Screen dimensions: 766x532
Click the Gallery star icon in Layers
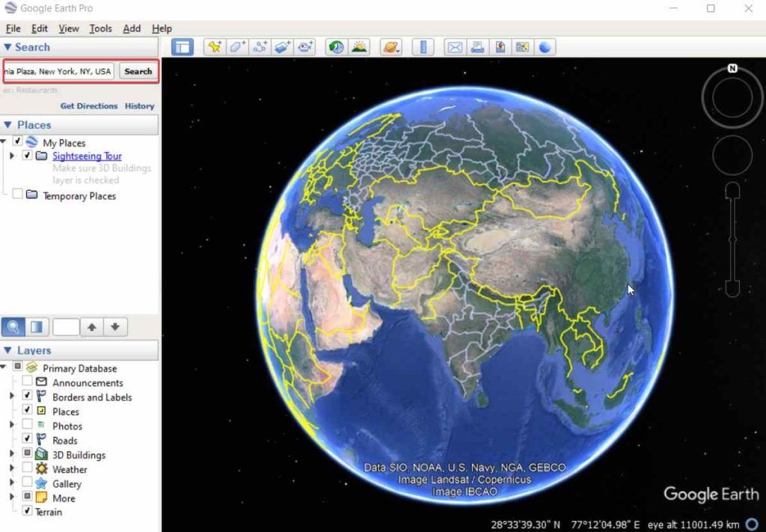[x=42, y=483]
